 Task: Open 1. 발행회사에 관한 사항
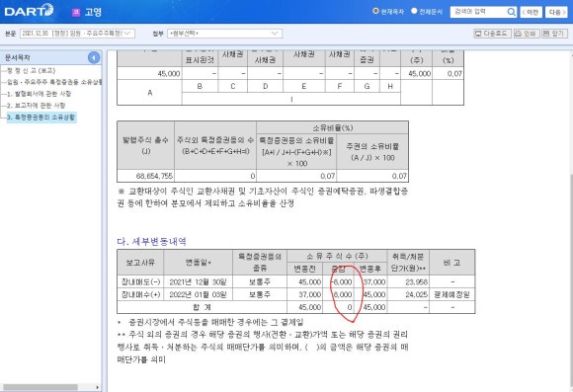[40, 94]
